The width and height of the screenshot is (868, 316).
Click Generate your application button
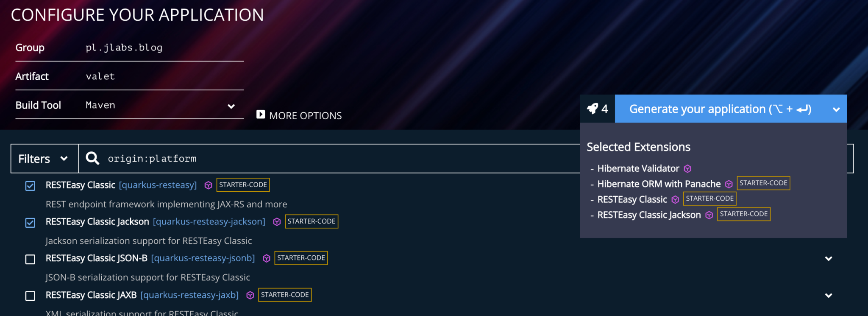click(x=720, y=109)
